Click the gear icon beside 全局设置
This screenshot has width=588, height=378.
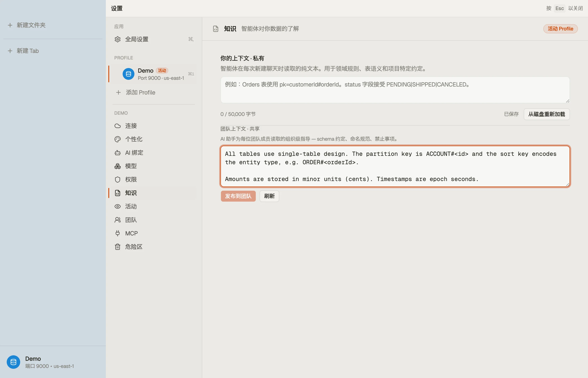tap(118, 39)
